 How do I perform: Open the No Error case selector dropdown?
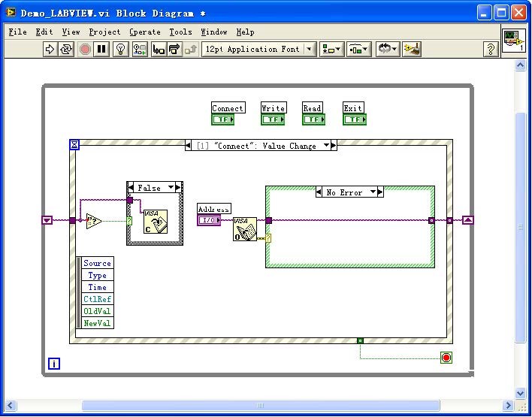point(373,192)
